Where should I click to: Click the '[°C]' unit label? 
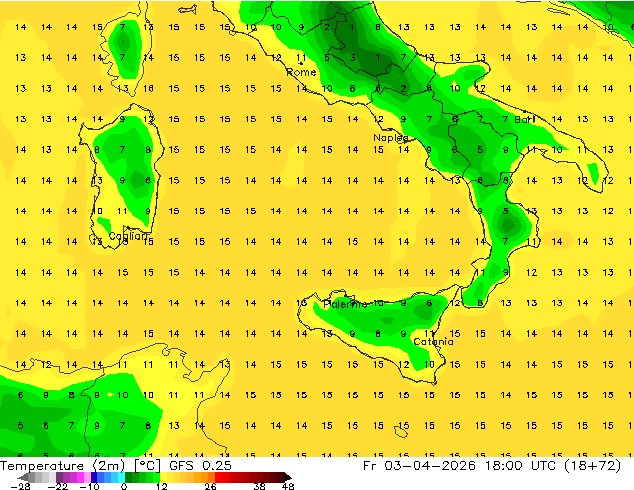tap(148, 466)
